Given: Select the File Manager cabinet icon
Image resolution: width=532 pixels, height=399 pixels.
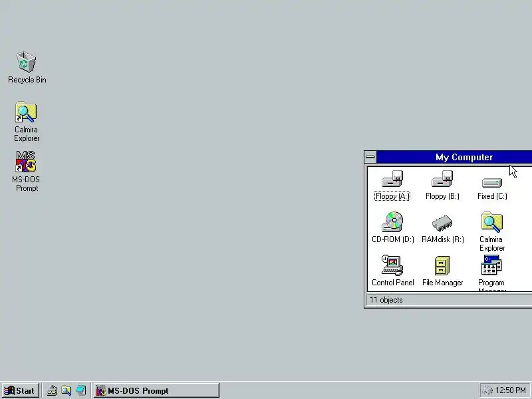Looking at the screenshot, I should point(442,265).
